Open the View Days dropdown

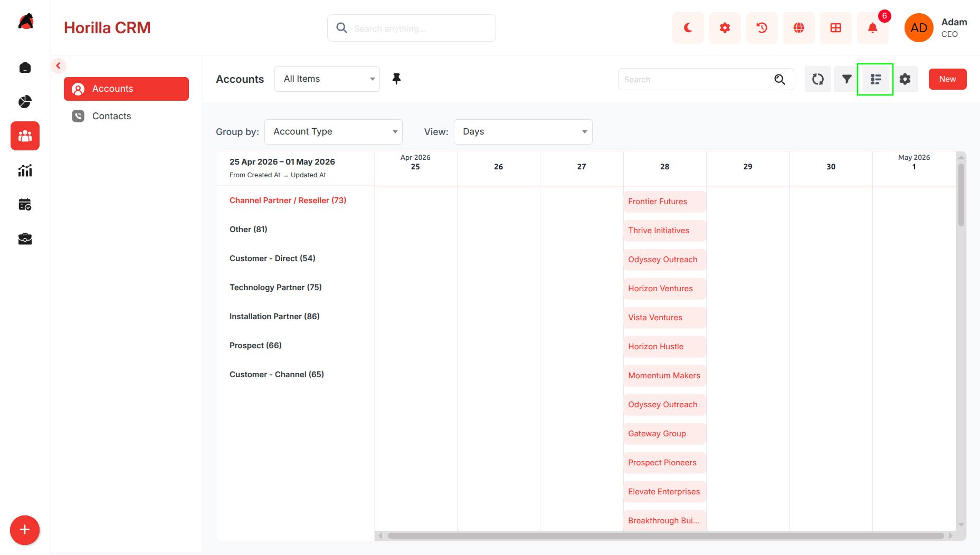[x=523, y=132]
